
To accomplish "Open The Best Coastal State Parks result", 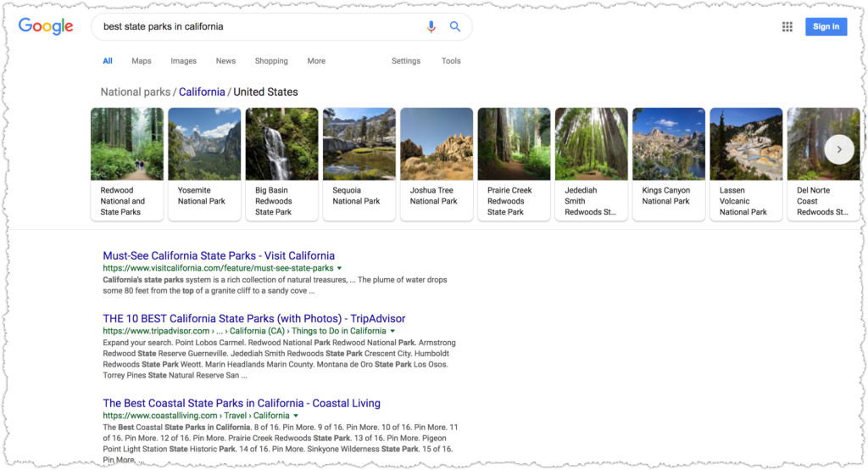I will tap(242, 403).
